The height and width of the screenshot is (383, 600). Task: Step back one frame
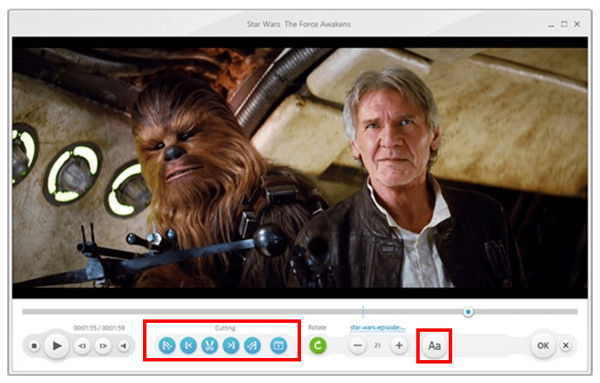point(82,346)
